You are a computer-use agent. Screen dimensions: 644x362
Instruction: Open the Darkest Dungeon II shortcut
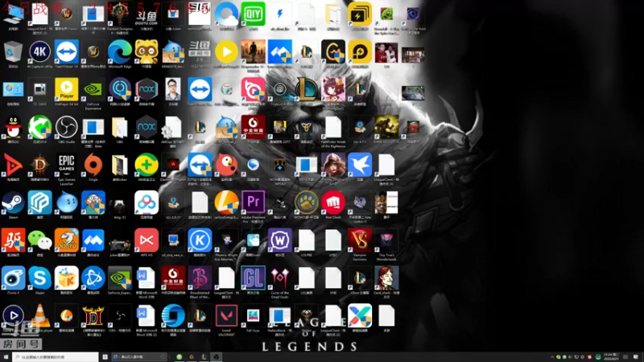click(119, 14)
